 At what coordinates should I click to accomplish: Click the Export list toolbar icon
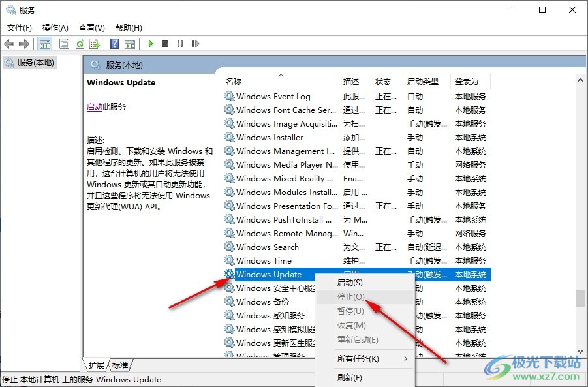coord(95,44)
